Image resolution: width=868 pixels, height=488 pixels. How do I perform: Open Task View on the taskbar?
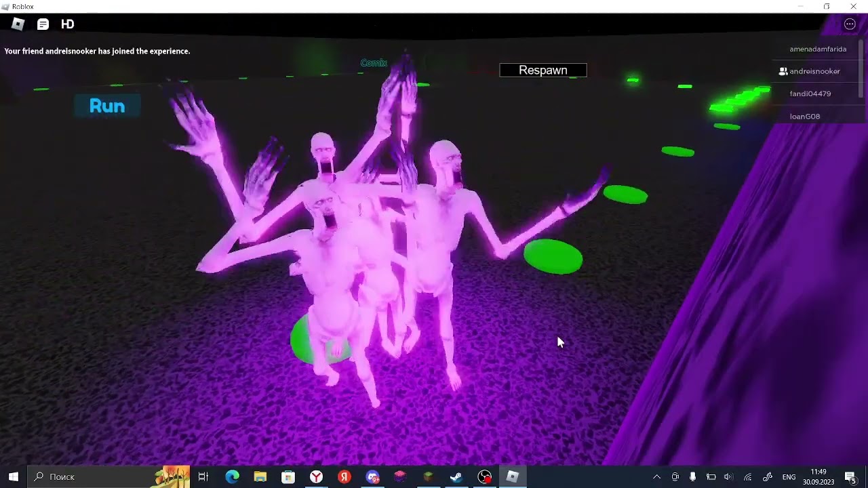tap(203, 476)
